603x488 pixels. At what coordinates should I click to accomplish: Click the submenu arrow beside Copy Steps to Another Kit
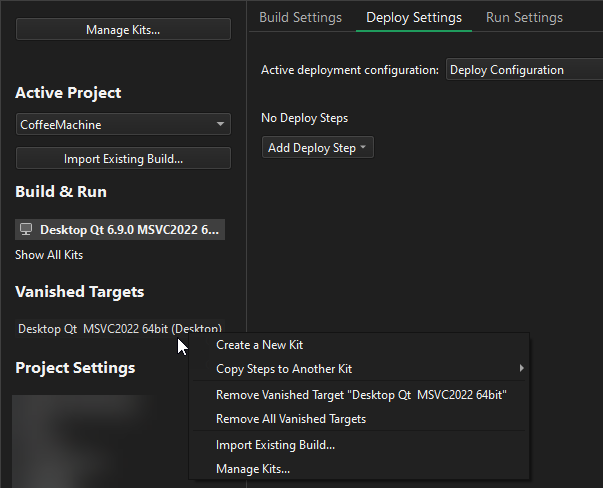(521, 369)
